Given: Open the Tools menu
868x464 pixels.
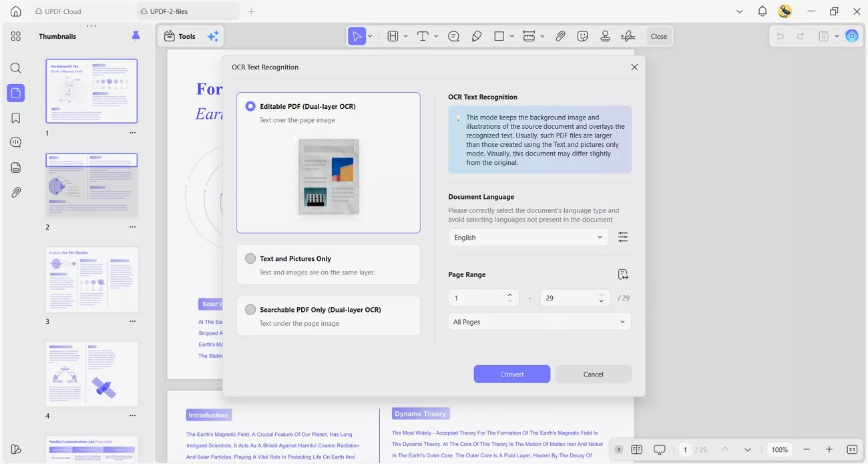Looking at the screenshot, I should tap(180, 36).
